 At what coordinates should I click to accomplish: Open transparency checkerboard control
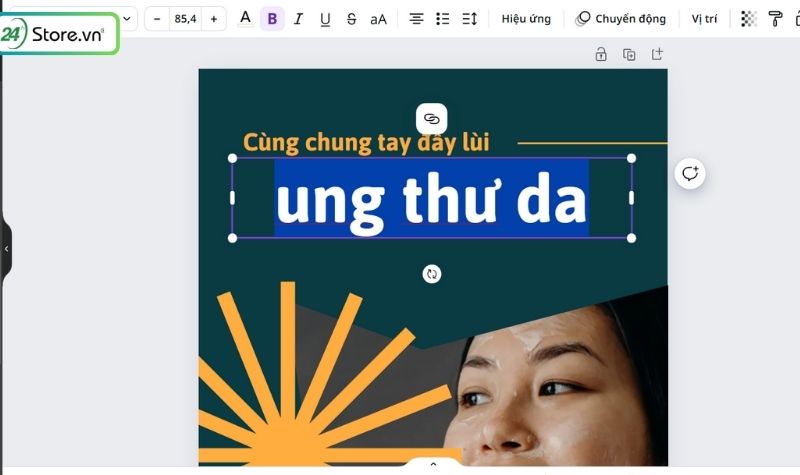tap(748, 19)
